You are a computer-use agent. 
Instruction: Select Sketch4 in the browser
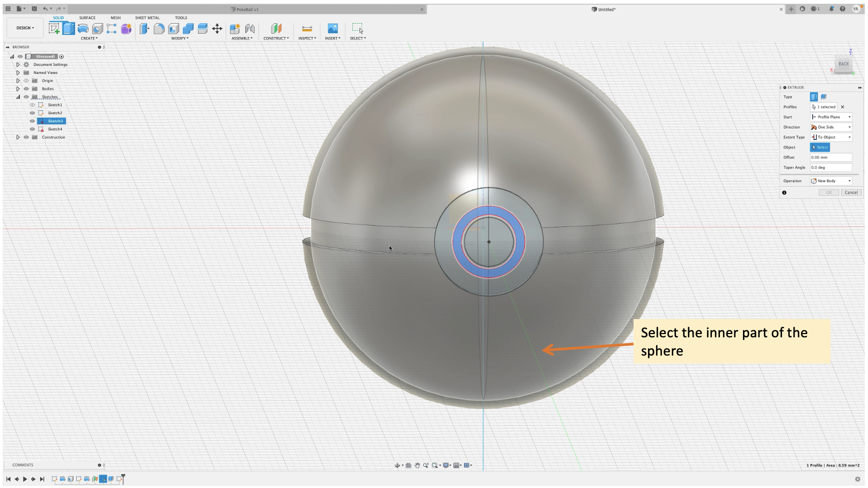coord(55,129)
